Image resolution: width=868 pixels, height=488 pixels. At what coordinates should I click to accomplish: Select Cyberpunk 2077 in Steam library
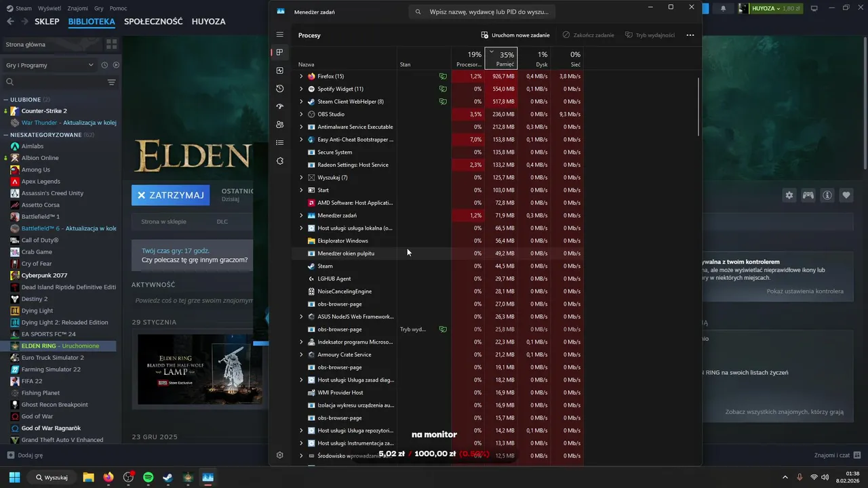(x=44, y=275)
